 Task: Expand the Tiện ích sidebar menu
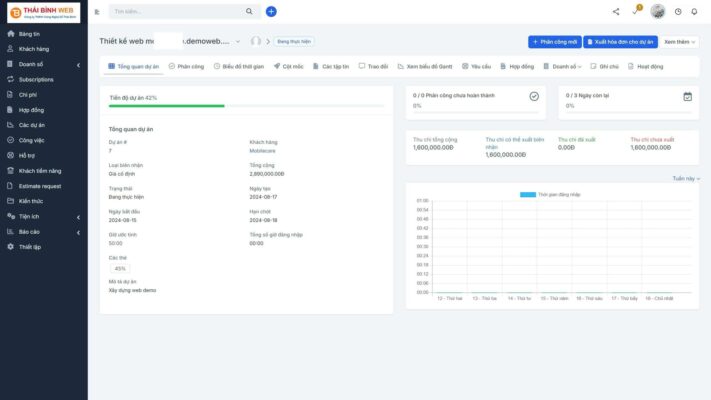[x=44, y=216]
